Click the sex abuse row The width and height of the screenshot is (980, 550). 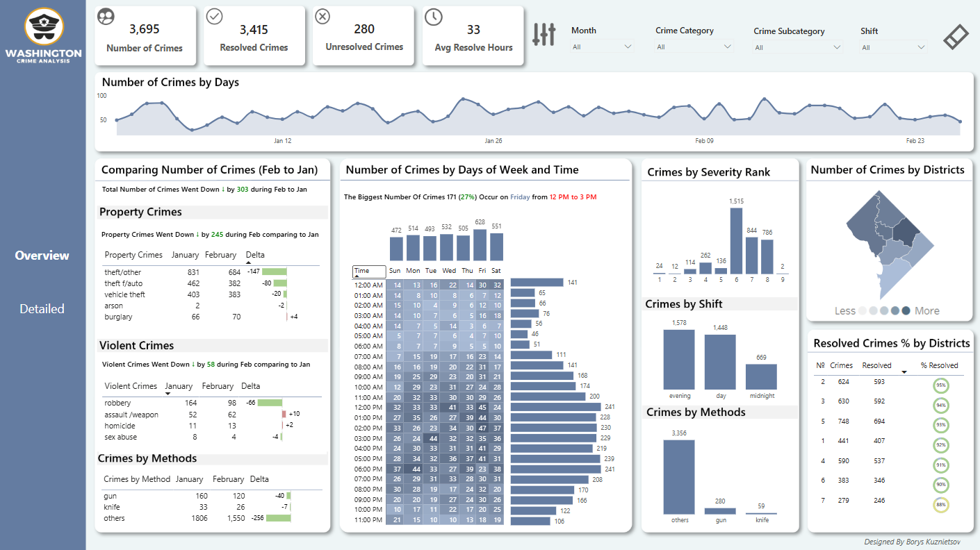tap(211, 437)
